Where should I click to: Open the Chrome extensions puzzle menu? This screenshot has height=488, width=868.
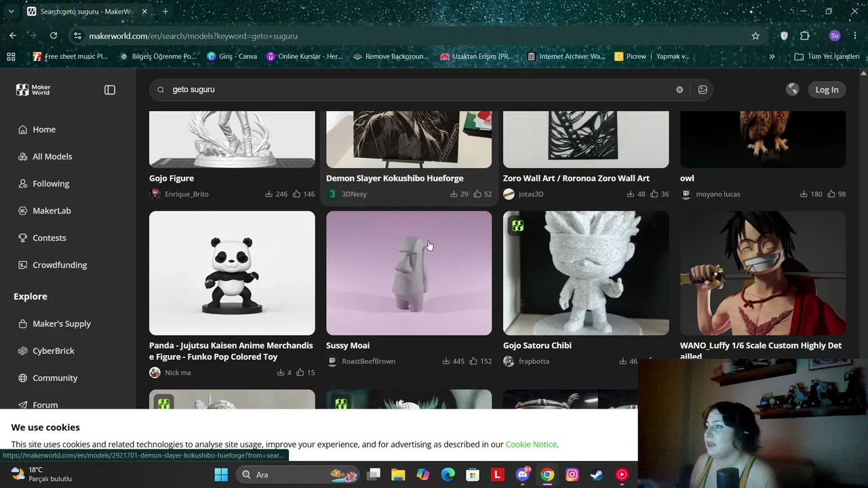(805, 36)
